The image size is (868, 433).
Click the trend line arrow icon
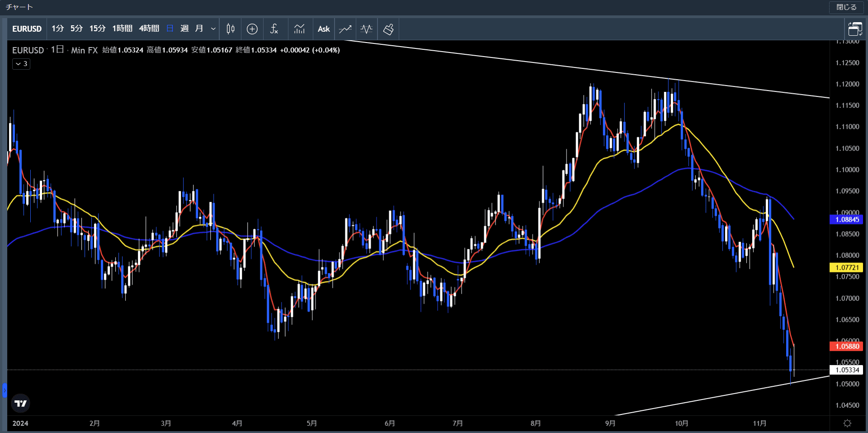point(345,29)
